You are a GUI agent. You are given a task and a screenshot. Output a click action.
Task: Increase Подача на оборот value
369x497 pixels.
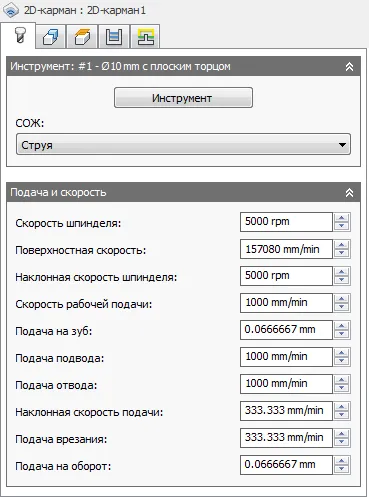[342, 461]
